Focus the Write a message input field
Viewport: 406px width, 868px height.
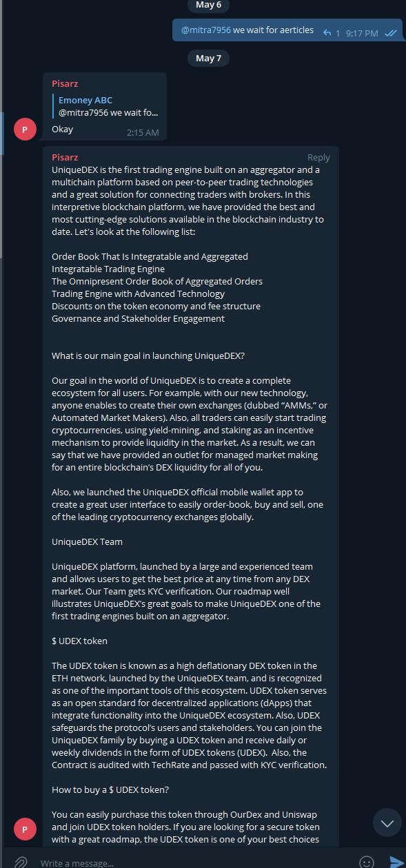193,862
